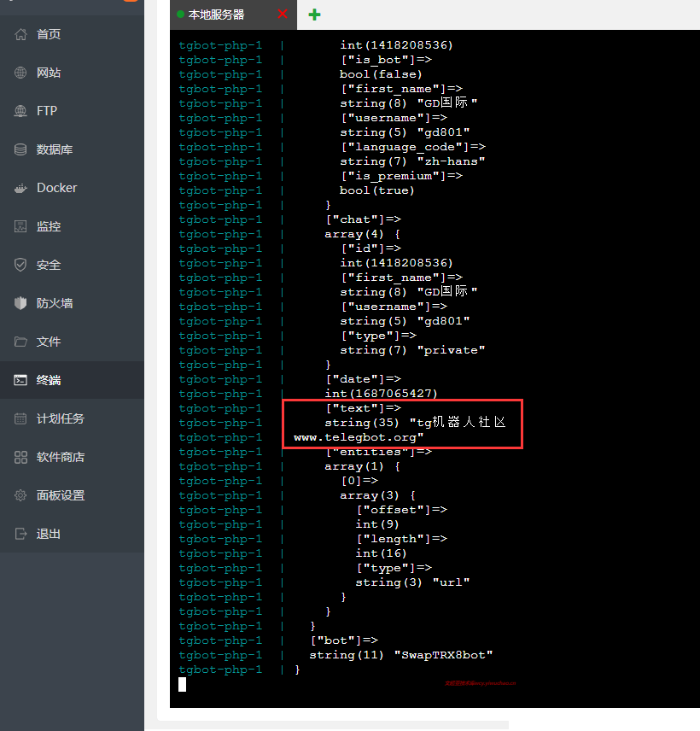
Task: Click 退出 to log out
Action: point(48,534)
